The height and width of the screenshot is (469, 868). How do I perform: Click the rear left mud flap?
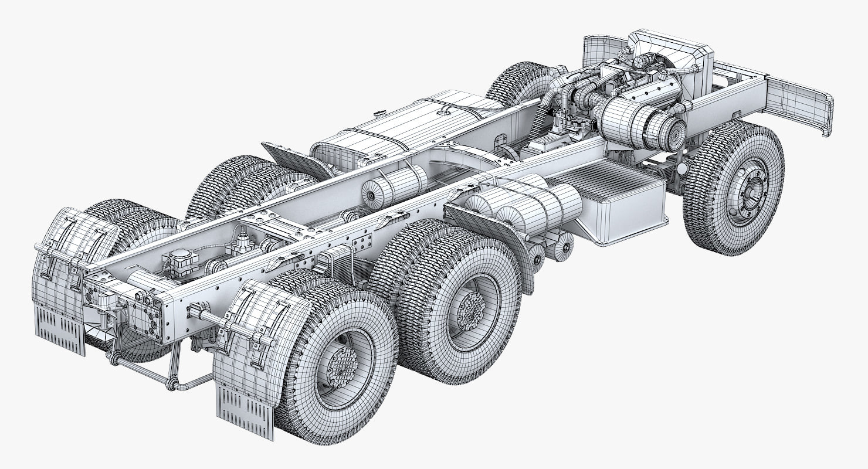(x=59, y=331)
